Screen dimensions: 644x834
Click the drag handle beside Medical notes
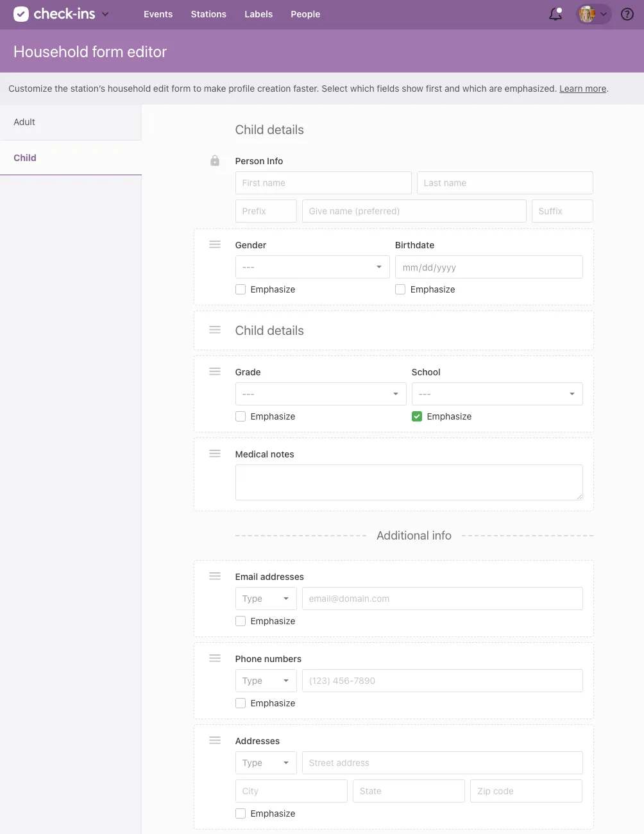tap(215, 454)
